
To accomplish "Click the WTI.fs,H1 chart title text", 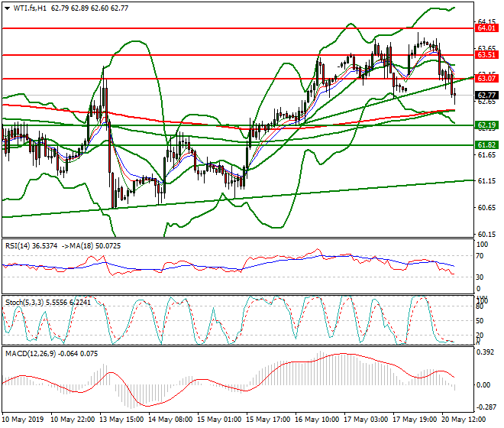I will [30, 8].
